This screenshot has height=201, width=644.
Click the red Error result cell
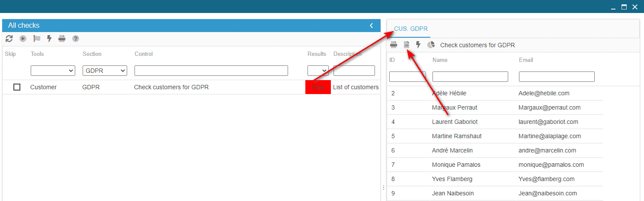(x=318, y=87)
